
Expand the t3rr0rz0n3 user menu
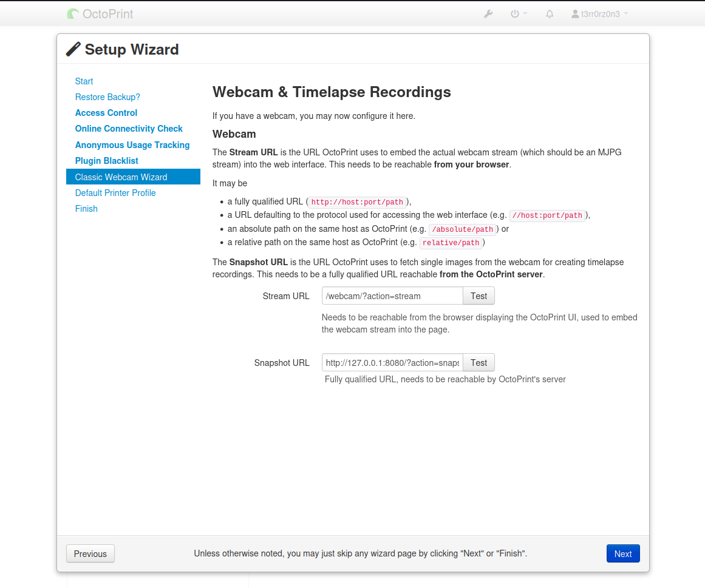click(x=599, y=14)
